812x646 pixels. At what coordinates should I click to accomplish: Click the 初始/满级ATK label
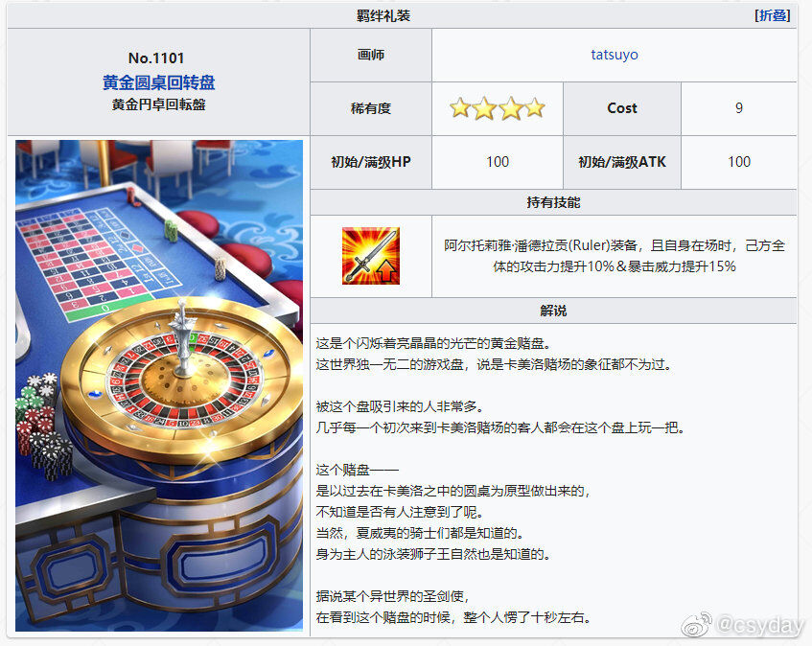pyautogui.click(x=622, y=162)
